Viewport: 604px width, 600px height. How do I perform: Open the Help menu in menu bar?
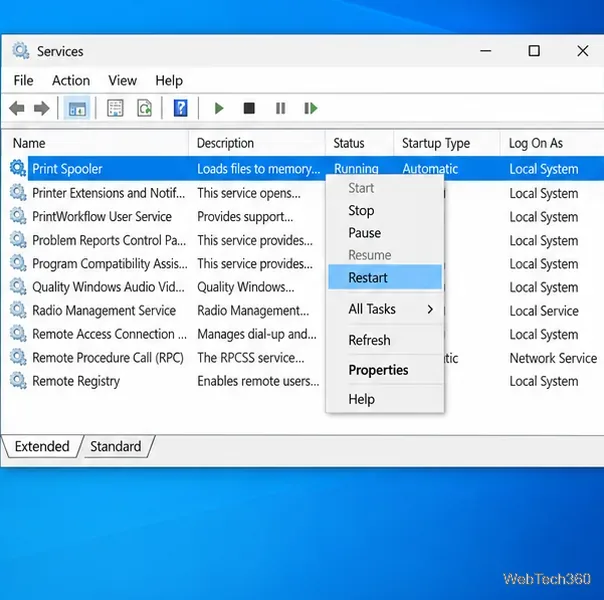tap(169, 80)
